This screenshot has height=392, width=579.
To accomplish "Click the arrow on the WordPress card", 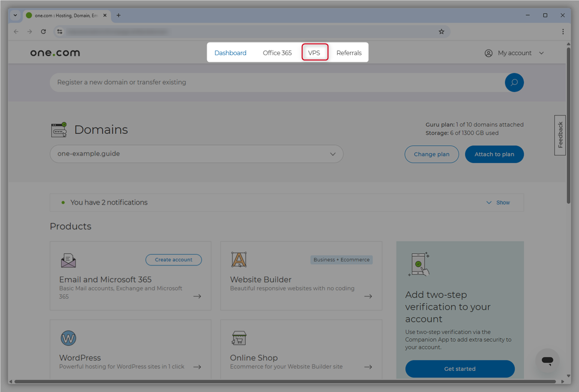I will [197, 366].
